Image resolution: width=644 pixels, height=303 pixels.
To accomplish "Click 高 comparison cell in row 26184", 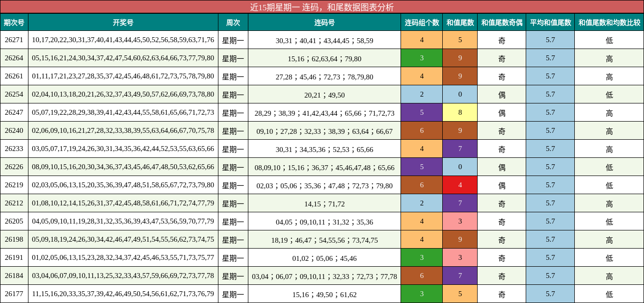I will click(609, 276).
